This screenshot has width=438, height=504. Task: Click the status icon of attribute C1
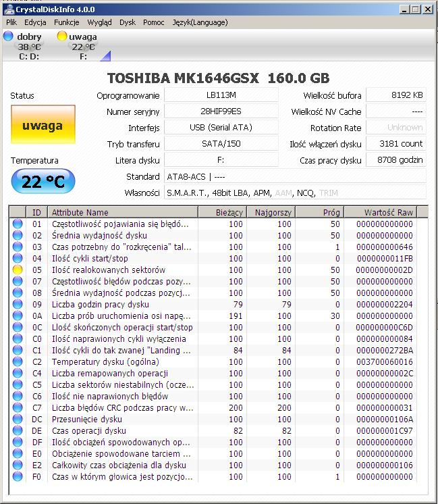(18, 350)
